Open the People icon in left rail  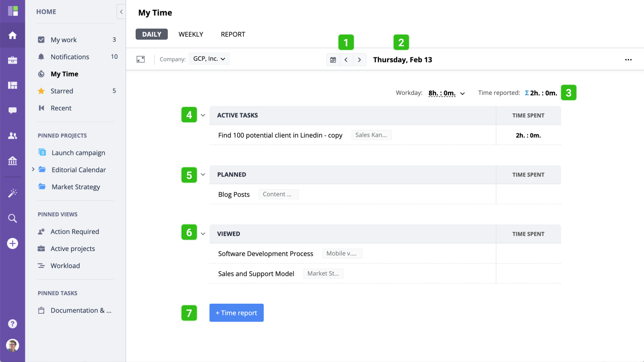tap(12, 136)
